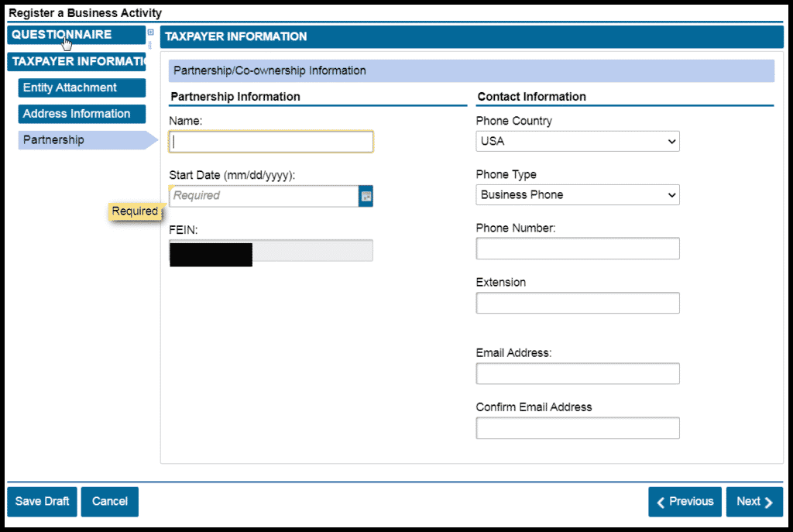
Task: Open the Start Date calendar picker
Action: click(x=366, y=196)
